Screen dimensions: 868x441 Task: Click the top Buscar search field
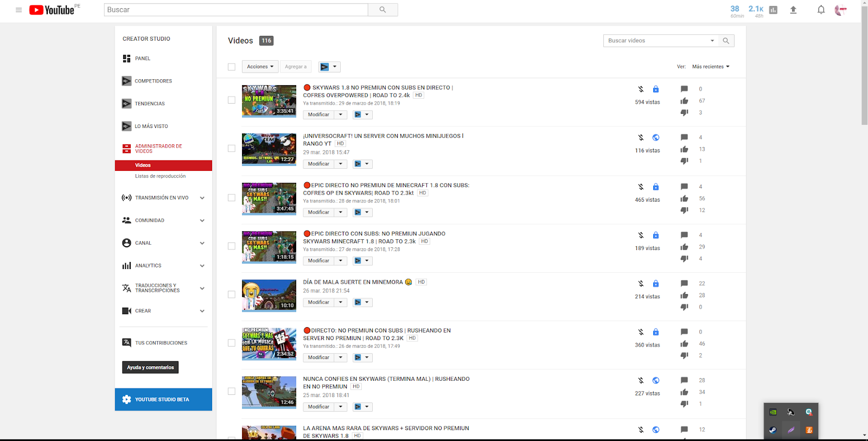point(236,10)
